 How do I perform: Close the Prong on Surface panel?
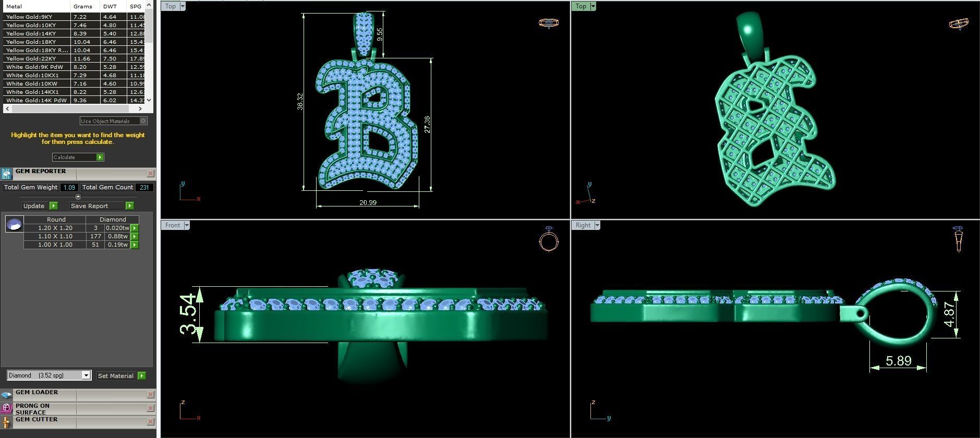tap(150, 408)
